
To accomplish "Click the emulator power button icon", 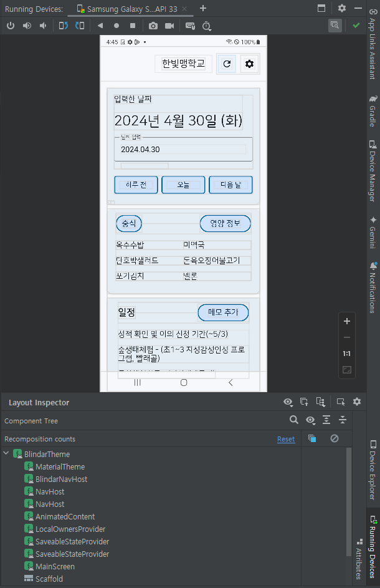I will click(x=11, y=26).
